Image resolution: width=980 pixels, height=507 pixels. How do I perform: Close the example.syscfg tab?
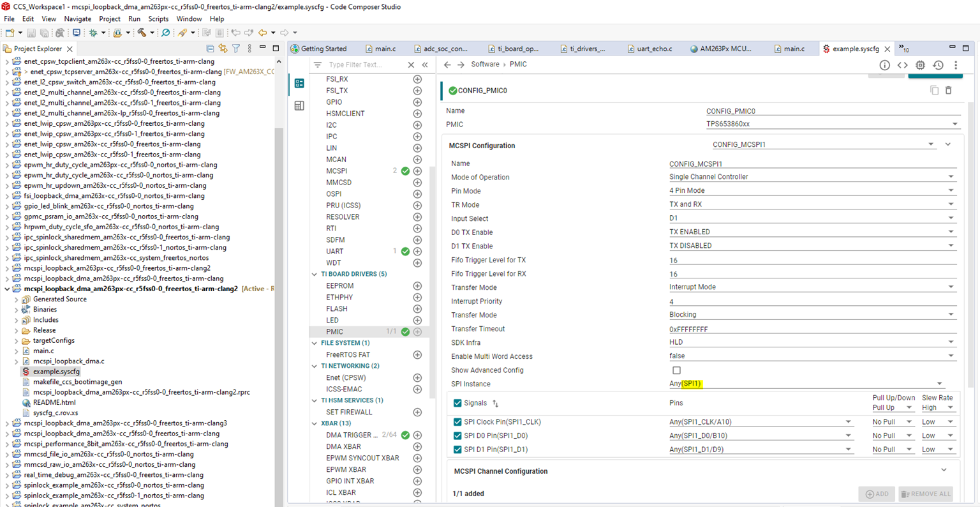pyautogui.click(x=887, y=49)
